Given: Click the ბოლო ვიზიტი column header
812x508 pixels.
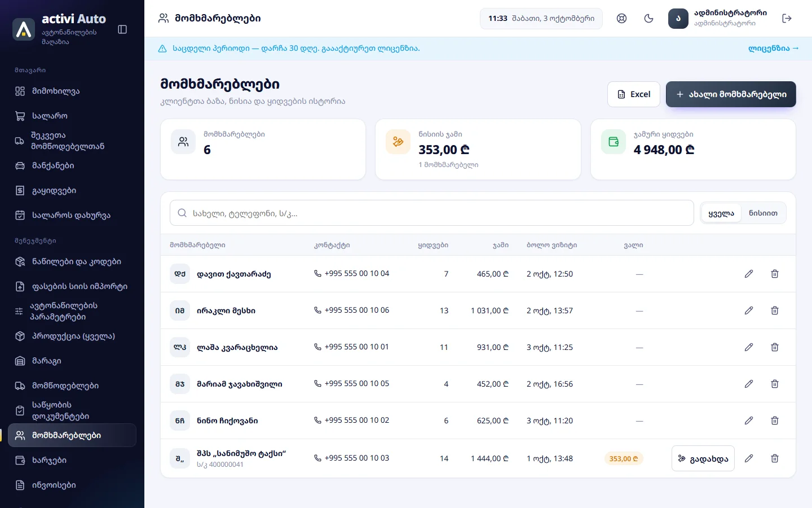Looking at the screenshot, I should tap(551, 245).
